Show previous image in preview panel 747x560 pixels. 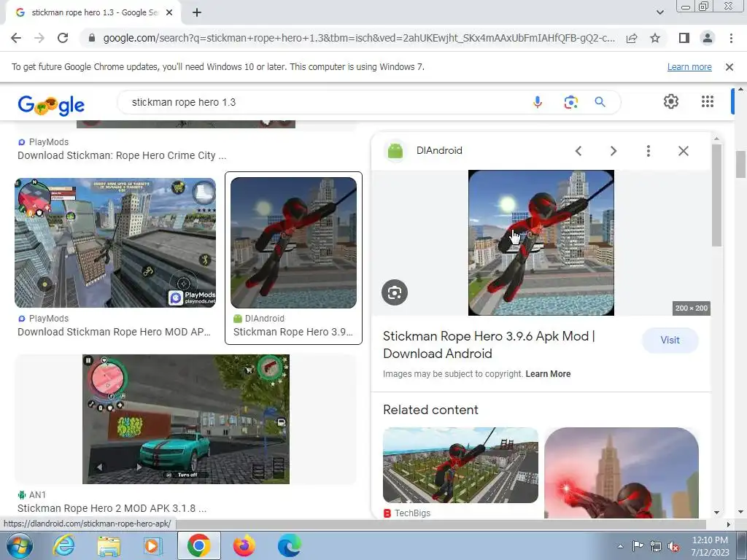tap(578, 151)
